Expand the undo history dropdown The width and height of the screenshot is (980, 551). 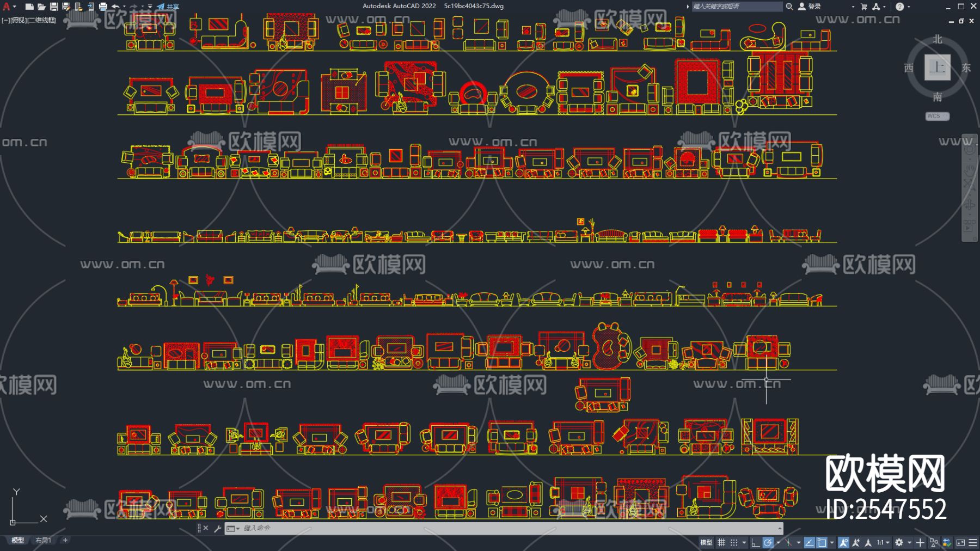tap(125, 7)
